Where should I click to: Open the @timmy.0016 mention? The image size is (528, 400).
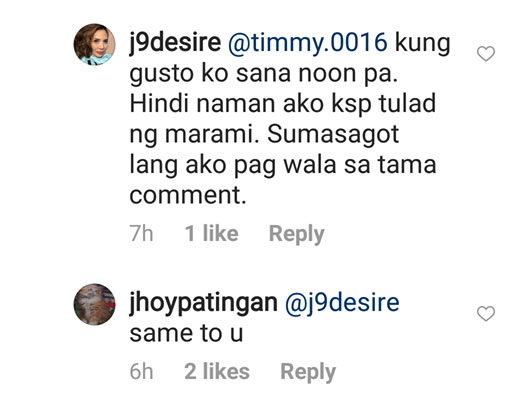[x=307, y=43]
